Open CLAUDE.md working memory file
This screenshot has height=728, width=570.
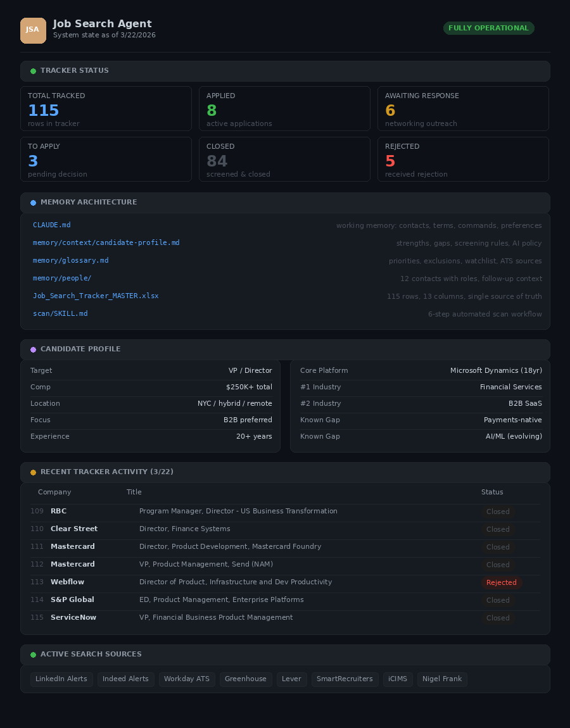tap(51, 225)
